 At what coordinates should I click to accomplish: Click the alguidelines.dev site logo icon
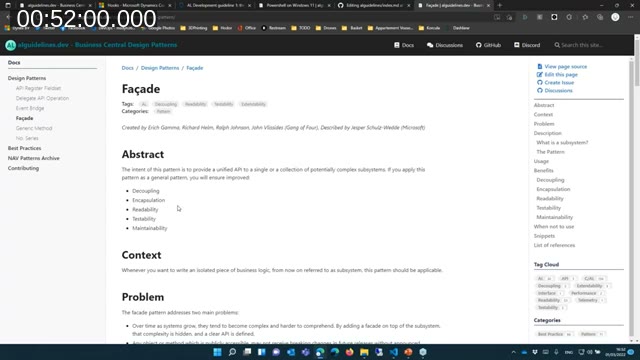tap(11, 45)
